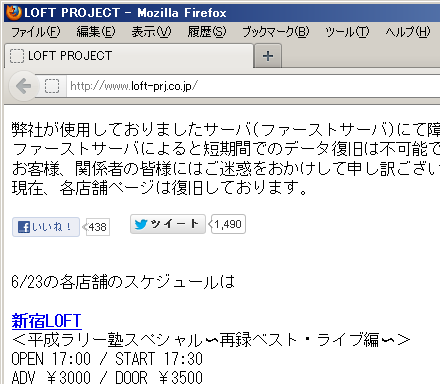The height and width of the screenshot is (384, 440).
Task: Select the LOFT PROJECT tab
Action: (129, 56)
